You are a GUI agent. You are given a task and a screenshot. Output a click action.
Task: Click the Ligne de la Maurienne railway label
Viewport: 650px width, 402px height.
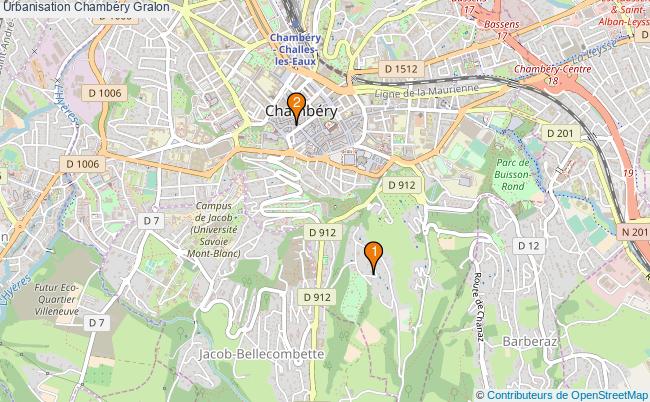coord(426,91)
